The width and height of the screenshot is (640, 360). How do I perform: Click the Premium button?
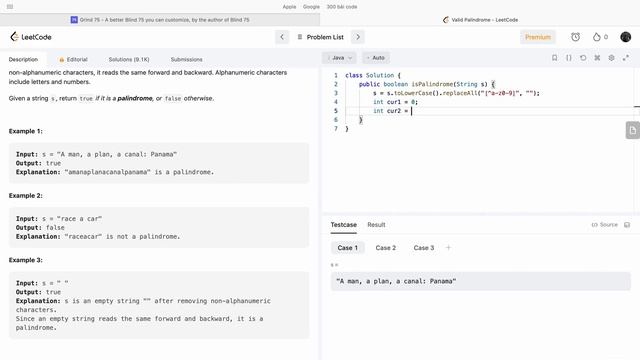[x=538, y=37]
